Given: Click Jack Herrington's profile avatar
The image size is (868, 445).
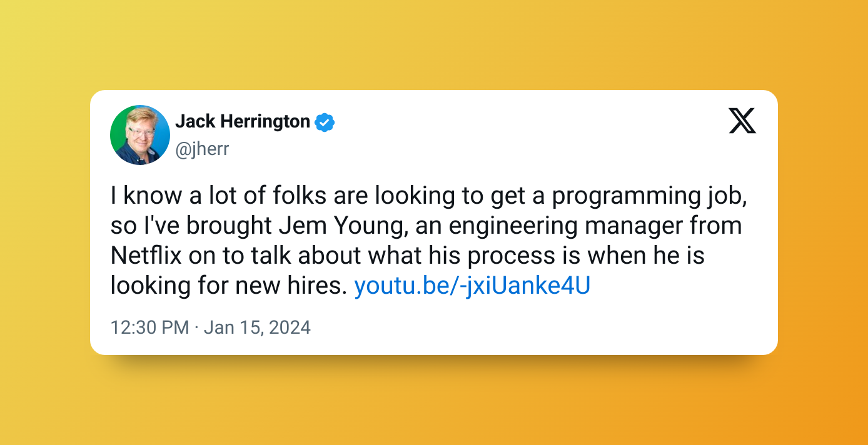Looking at the screenshot, I should click(x=140, y=135).
